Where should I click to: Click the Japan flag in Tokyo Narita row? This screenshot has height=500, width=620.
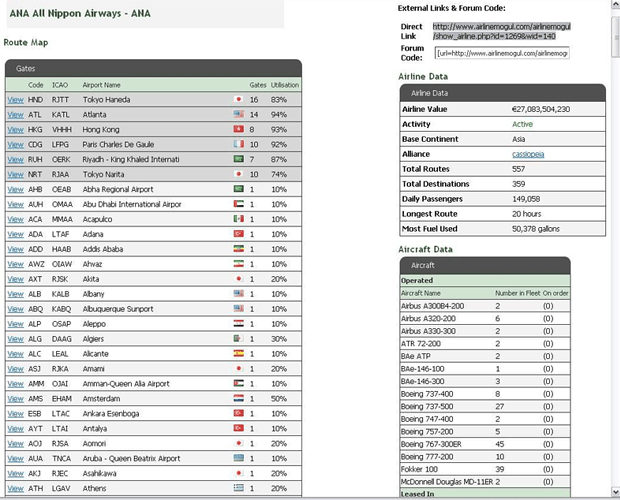pyautogui.click(x=238, y=174)
